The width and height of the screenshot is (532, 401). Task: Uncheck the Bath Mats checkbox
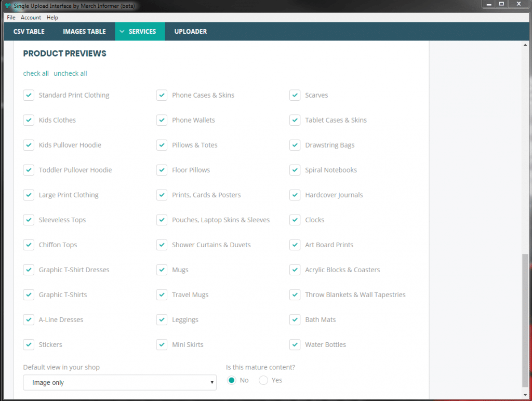tap(295, 319)
